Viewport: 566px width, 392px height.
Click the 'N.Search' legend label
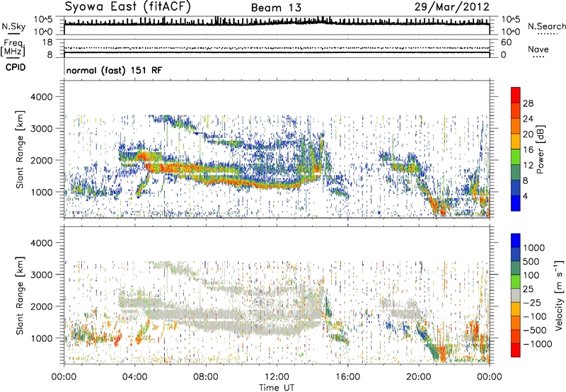(546, 26)
